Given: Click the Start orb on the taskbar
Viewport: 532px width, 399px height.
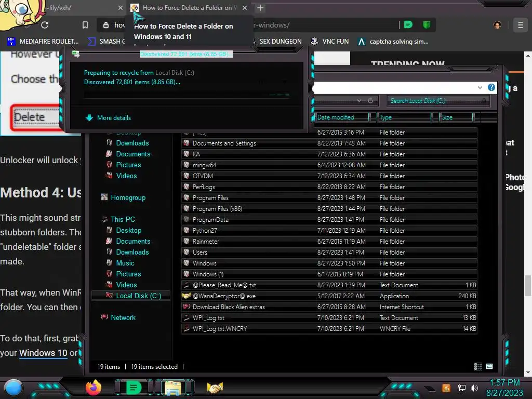Looking at the screenshot, I should tap(13, 388).
